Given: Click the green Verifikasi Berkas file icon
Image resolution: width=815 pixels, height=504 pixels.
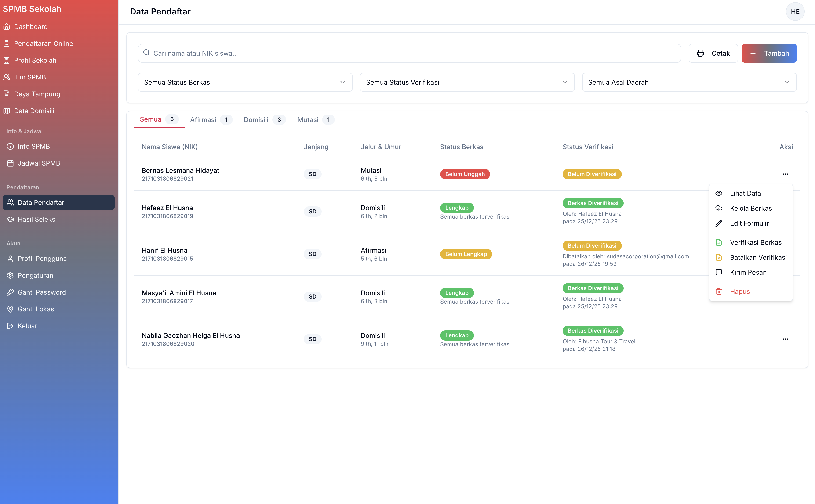Looking at the screenshot, I should (719, 242).
